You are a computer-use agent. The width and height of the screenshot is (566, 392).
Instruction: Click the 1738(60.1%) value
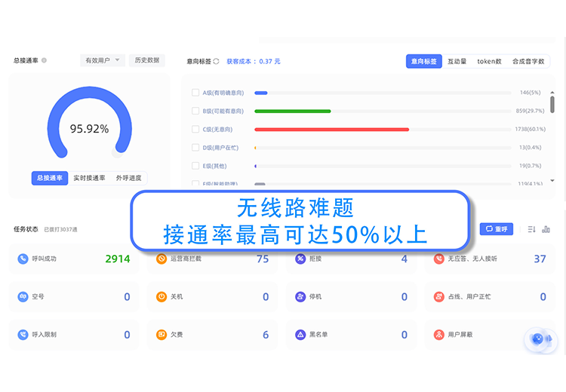tap(531, 129)
